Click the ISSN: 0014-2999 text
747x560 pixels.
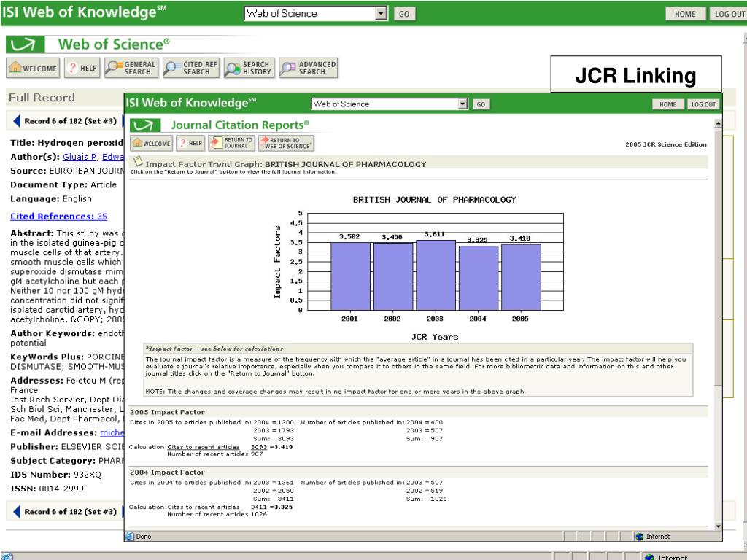tap(47, 489)
